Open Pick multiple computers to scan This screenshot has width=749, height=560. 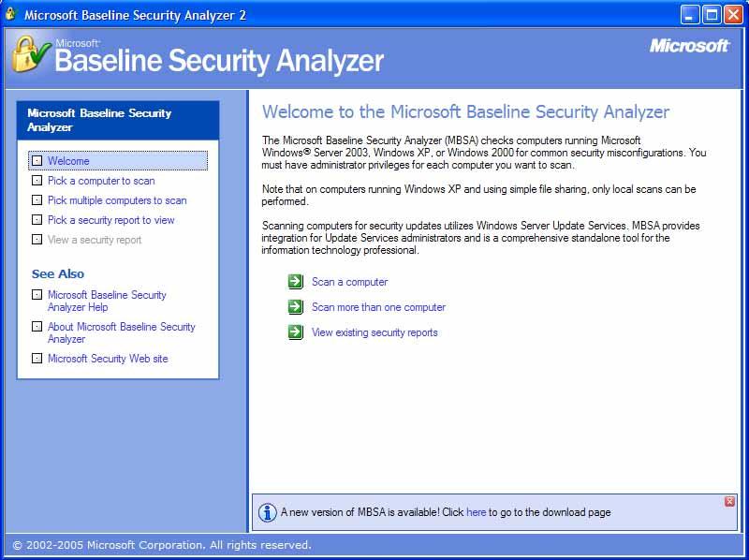[x=117, y=200]
